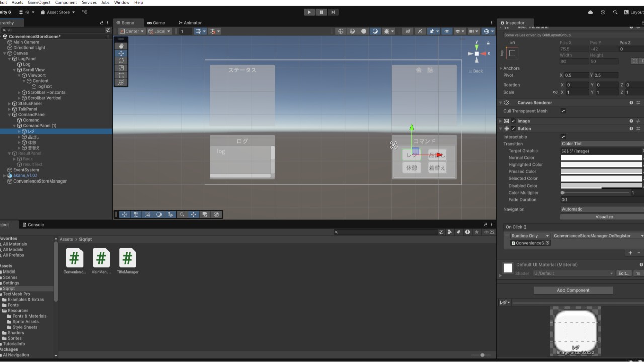The image size is (644, 362).
Task: Open the Component menu
Action: point(66,3)
